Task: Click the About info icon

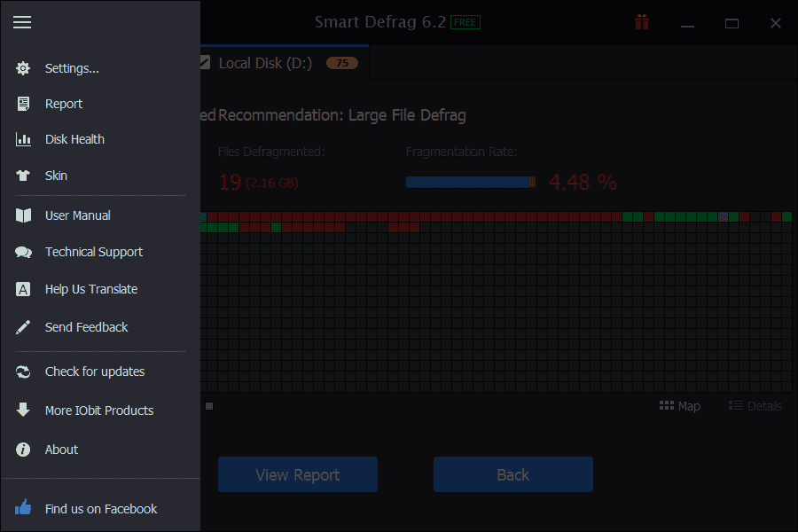Action: tap(23, 450)
